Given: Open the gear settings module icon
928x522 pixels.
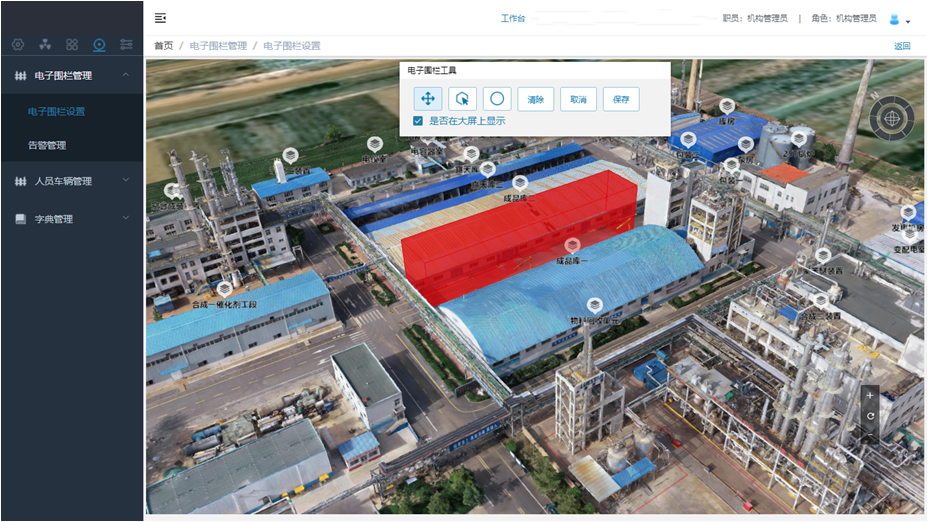Looking at the screenshot, I should [18, 45].
